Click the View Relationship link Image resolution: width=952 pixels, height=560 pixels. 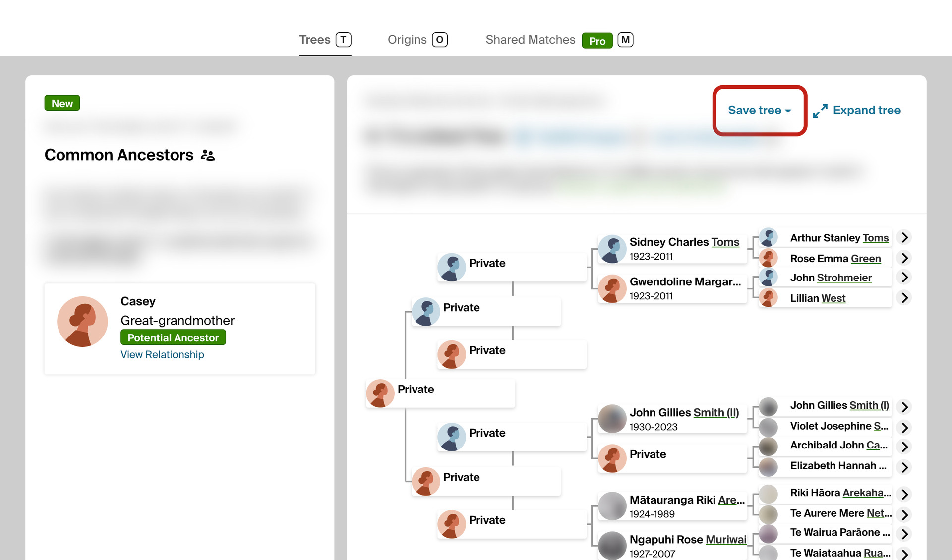(x=162, y=355)
